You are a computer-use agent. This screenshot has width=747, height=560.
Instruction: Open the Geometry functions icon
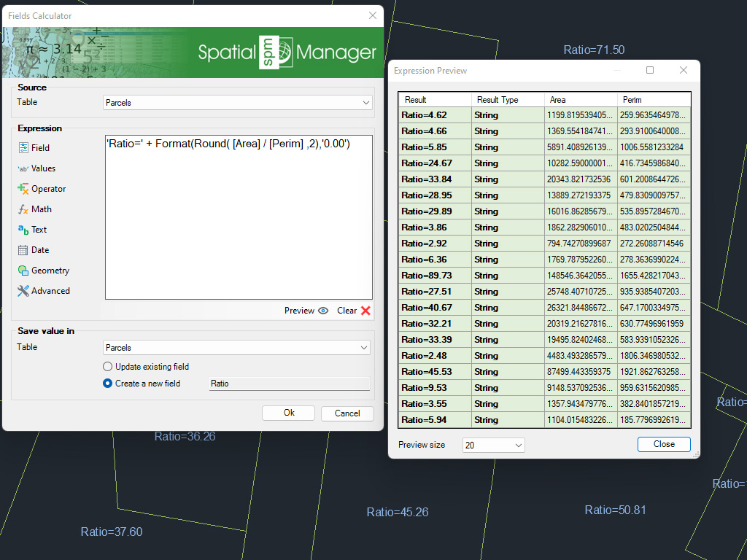point(23,271)
